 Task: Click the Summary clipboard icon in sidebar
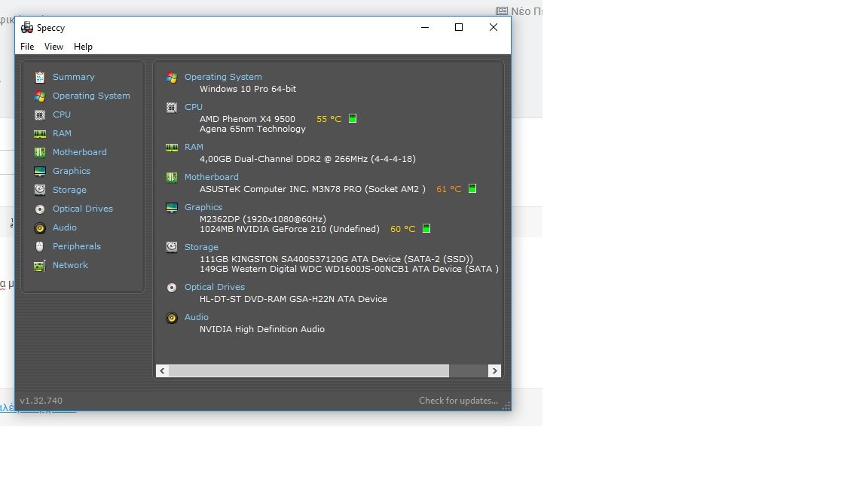click(40, 77)
